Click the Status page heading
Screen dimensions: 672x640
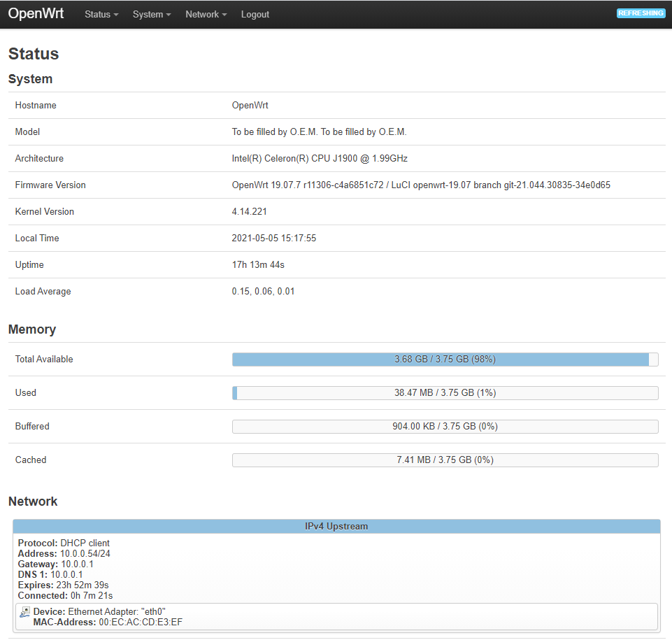(x=34, y=54)
